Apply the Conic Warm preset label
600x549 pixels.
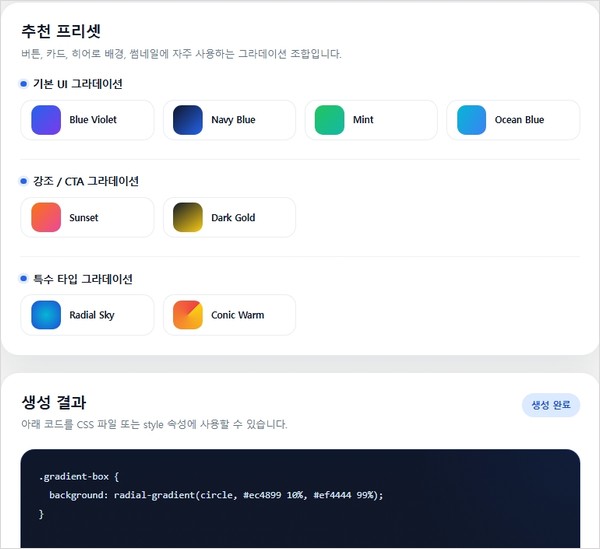(x=238, y=315)
